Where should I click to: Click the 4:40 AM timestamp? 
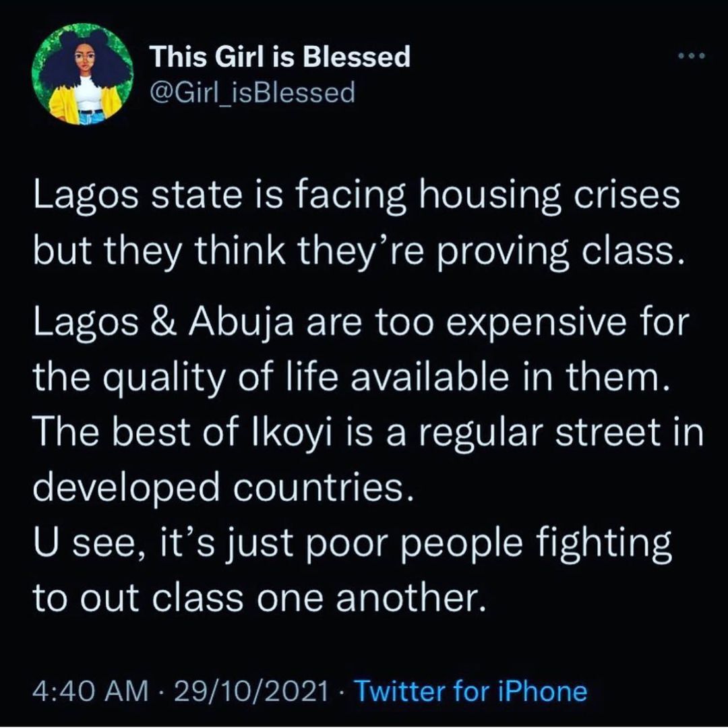(x=90, y=690)
